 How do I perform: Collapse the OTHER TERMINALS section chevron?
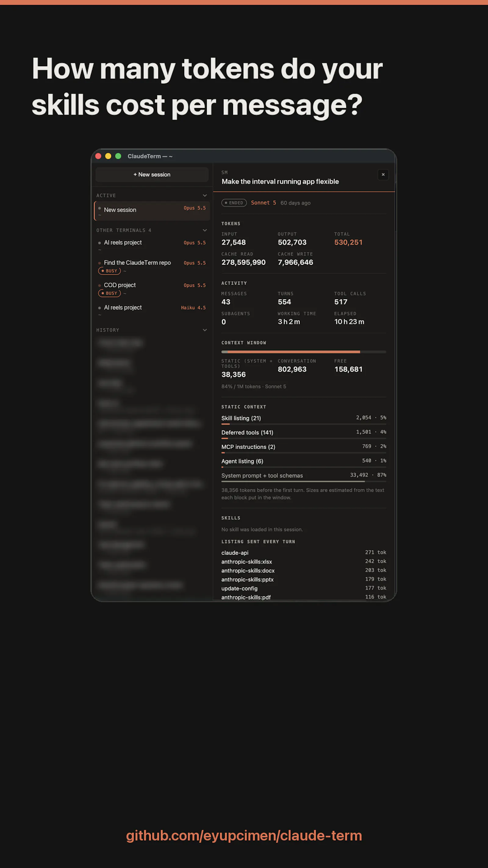pyautogui.click(x=205, y=230)
